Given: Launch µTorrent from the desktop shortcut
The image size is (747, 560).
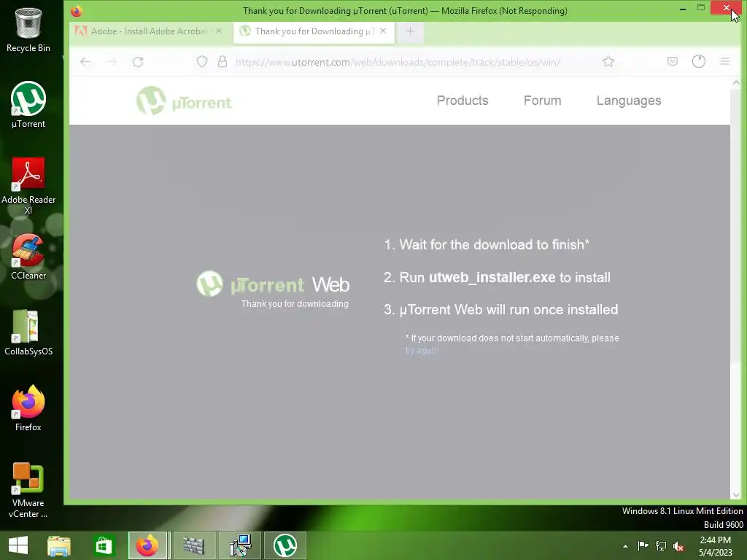Looking at the screenshot, I should click(28, 105).
